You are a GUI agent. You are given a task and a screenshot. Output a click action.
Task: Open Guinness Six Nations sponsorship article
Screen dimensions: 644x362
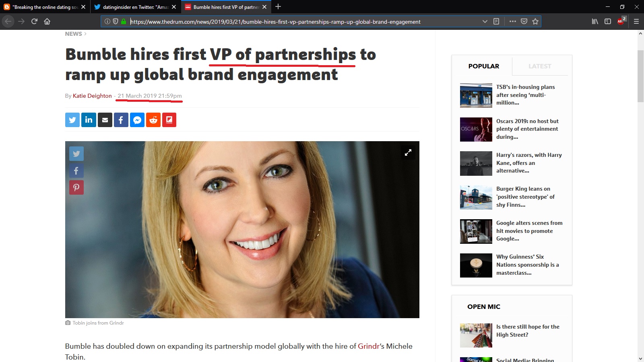(527, 265)
